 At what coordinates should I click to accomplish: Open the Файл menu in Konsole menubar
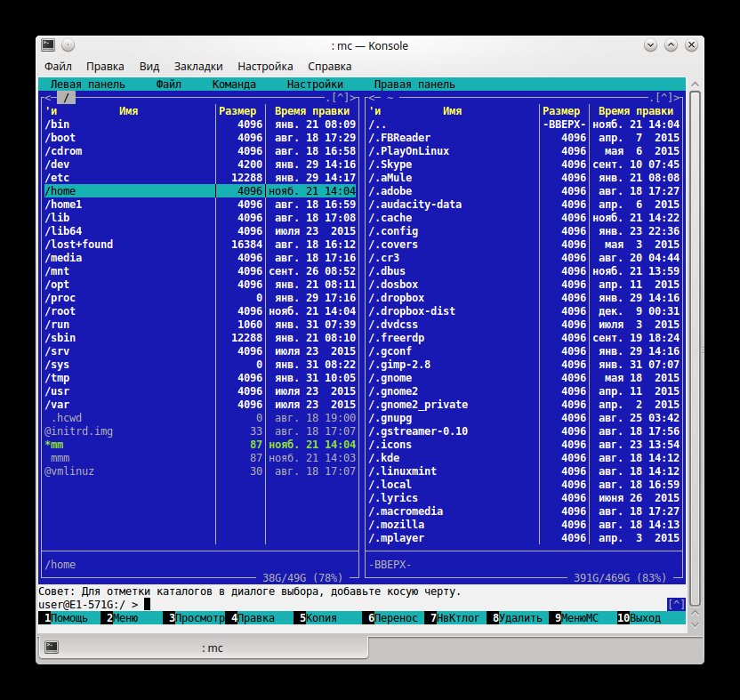pyautogui.click(x=58, y=67)
